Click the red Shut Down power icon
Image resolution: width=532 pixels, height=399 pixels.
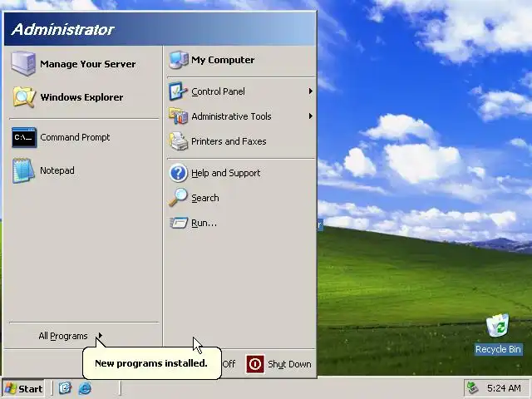tap(255, 364)
